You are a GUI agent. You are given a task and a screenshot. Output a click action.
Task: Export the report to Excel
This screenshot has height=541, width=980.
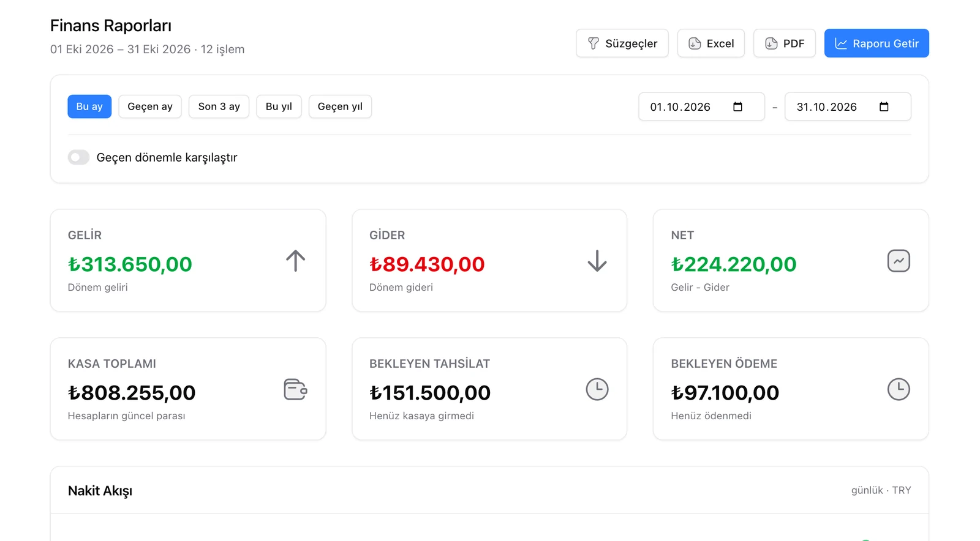pos(710,43)
